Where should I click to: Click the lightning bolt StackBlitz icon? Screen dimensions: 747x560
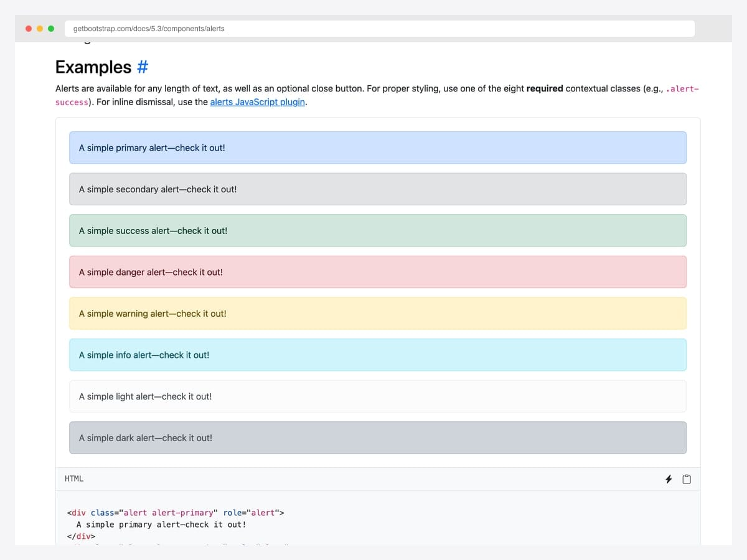(x=669, y=479)
